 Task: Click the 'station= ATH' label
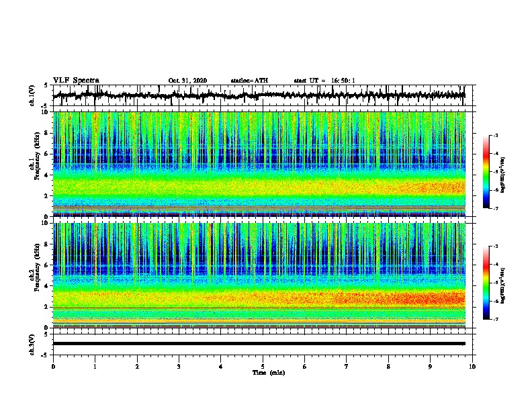tap(249, 81)
